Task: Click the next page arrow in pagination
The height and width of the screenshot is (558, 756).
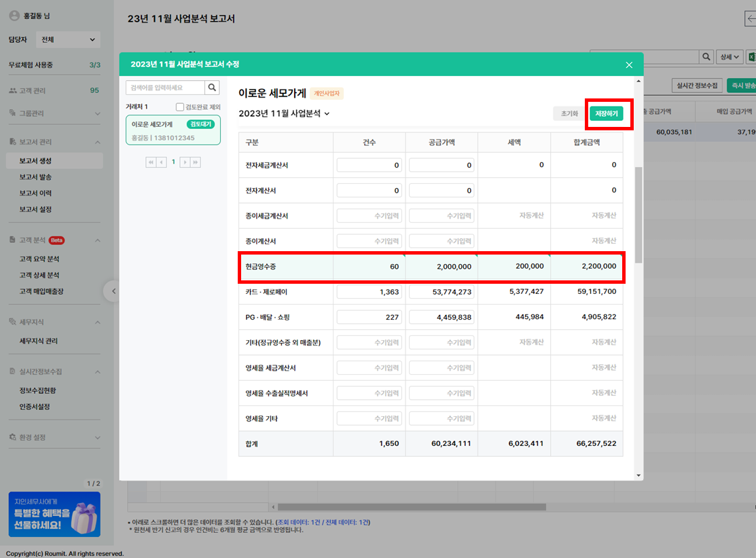Action: click(x=185, y=162)
